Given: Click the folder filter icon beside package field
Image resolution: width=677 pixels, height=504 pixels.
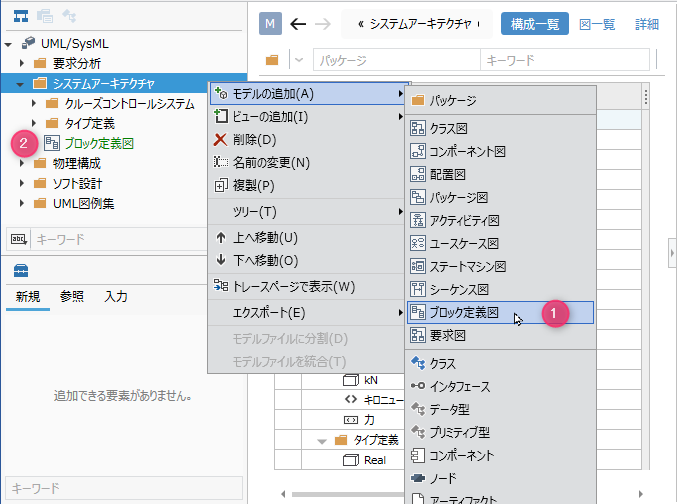Looking at the screenshot, I should pyautogui.click(x=272, y=60).
